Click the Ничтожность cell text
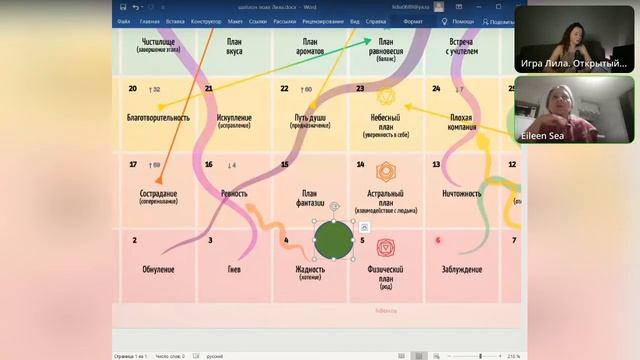The height and width of the screenshot is (360, 640). click(x=462, y=193)
